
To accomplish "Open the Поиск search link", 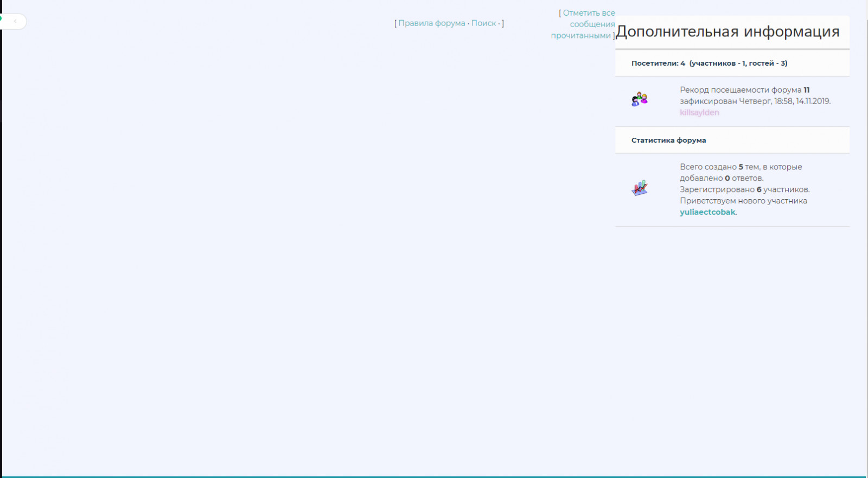I will coord(483,23).
